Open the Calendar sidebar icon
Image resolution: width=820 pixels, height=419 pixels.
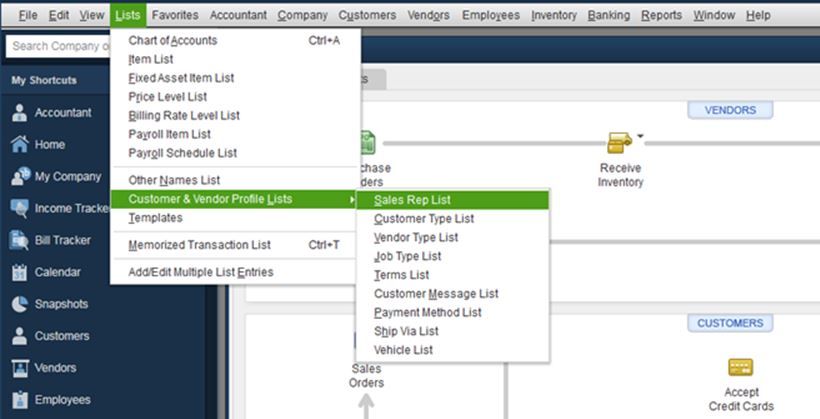click(19, 272)
